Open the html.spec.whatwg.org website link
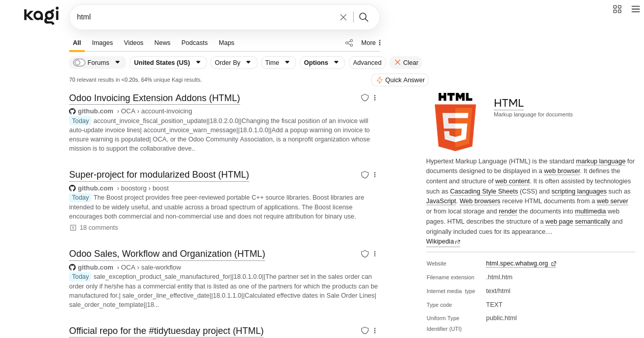This screenshot has width=644, height=338. (517, 263)
